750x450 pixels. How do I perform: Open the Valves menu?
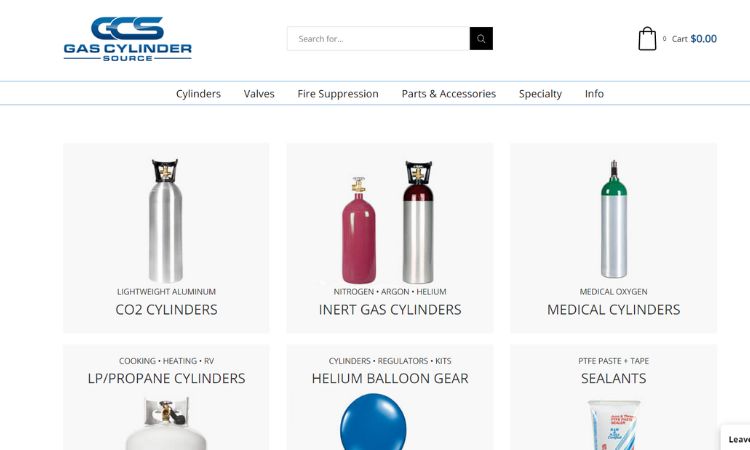tap(259, 94)
